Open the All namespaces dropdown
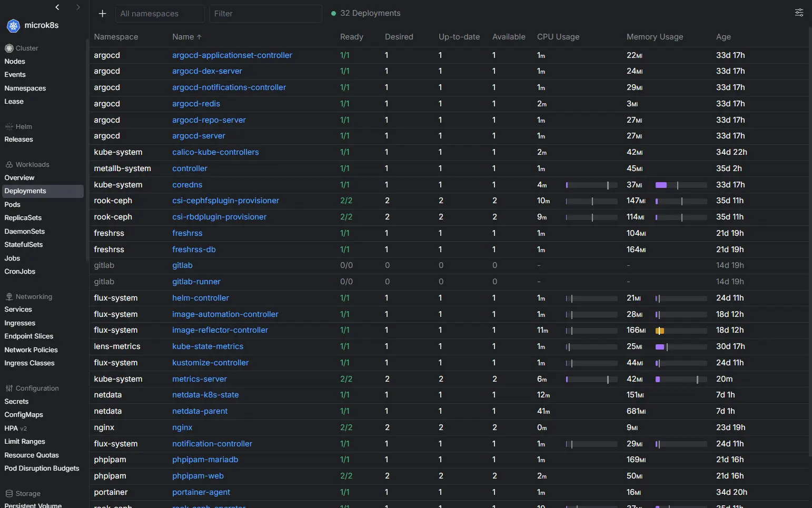 coord(160,14)
